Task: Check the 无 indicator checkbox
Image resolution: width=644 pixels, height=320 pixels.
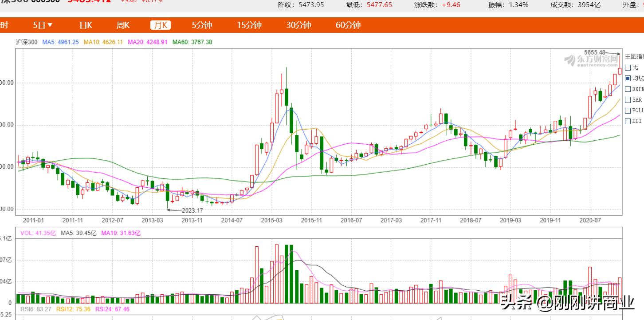Action: coord(628,68)
